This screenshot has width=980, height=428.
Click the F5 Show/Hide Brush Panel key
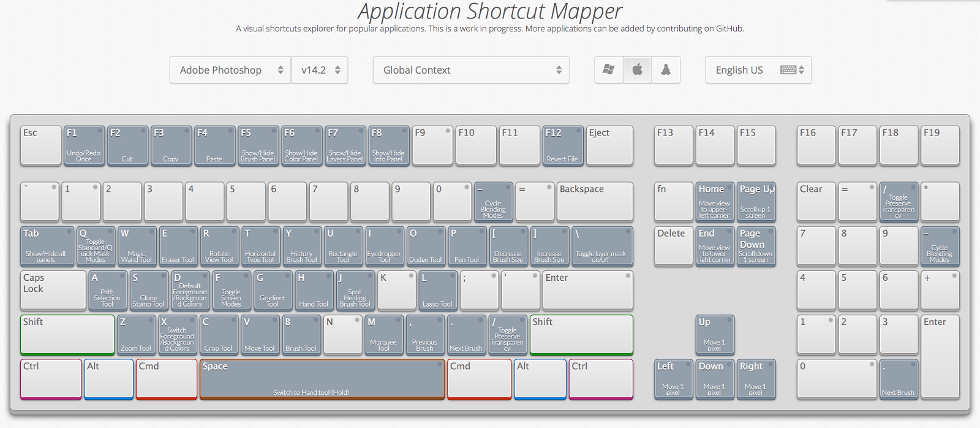pyautogui.click(x=258, y=145)
